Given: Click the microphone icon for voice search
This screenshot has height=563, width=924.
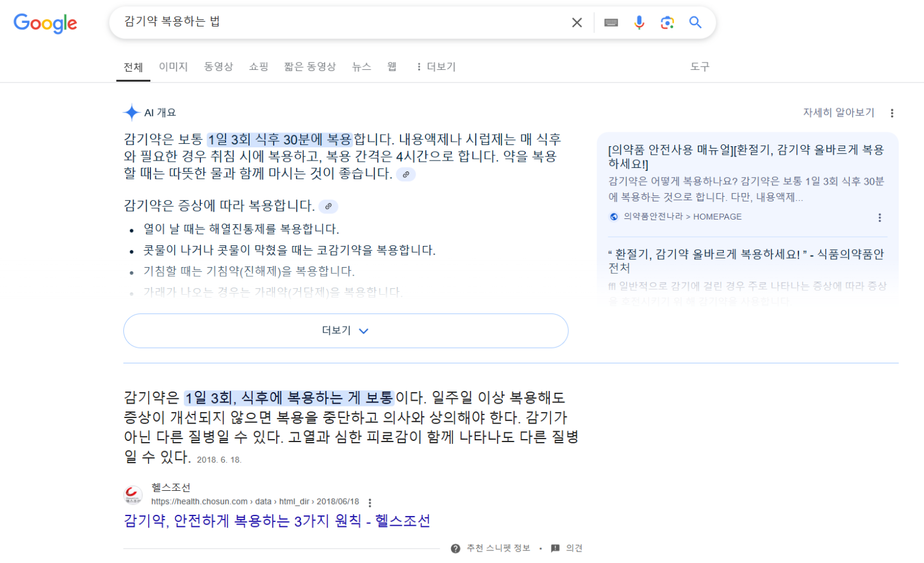Looking at the screenshot, I should tap(639, 22).
